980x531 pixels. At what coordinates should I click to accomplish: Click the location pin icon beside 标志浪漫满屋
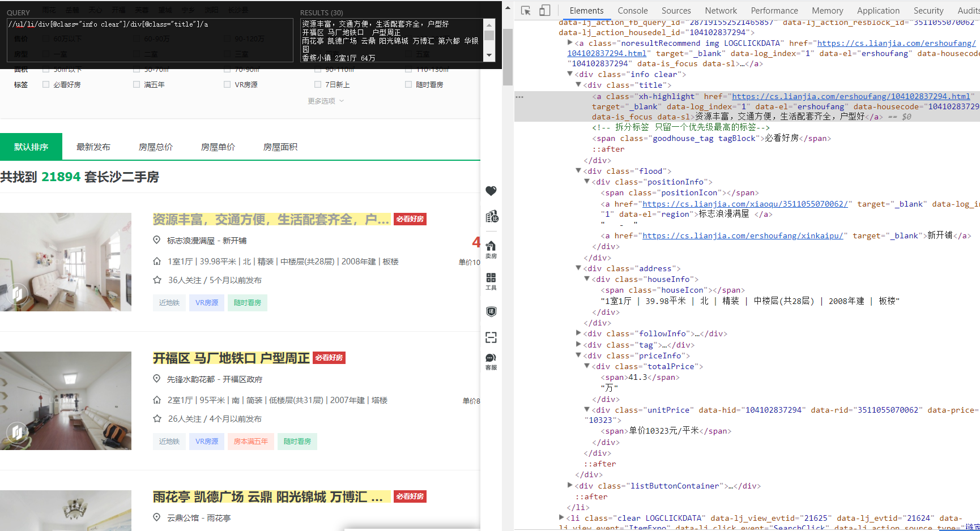tap(157, 240)
